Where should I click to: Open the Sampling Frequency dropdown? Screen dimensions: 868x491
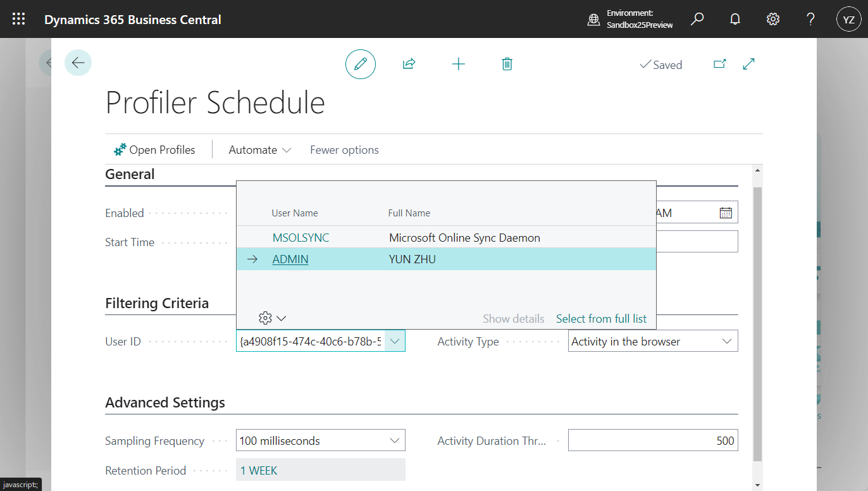[x=395, y=440]
